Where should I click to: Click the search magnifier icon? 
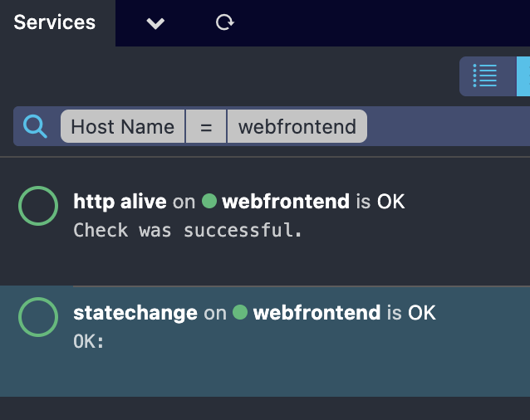click(35, 126)
